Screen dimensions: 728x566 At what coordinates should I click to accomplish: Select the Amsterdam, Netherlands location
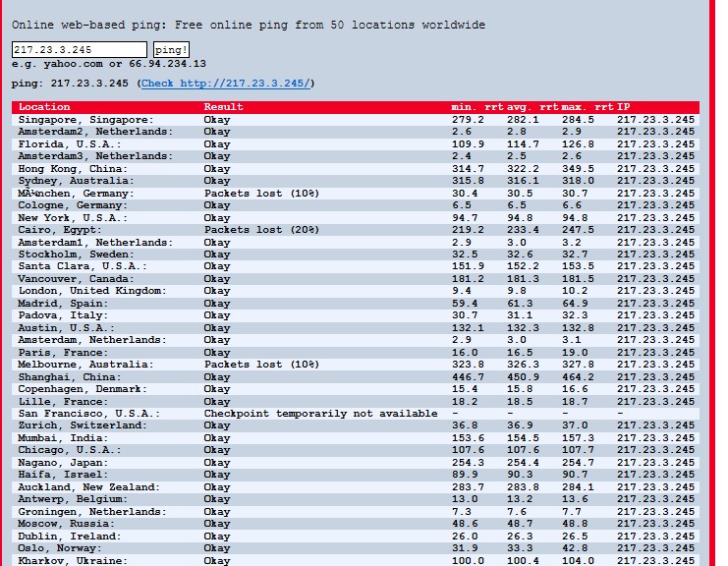coord(92,340)
